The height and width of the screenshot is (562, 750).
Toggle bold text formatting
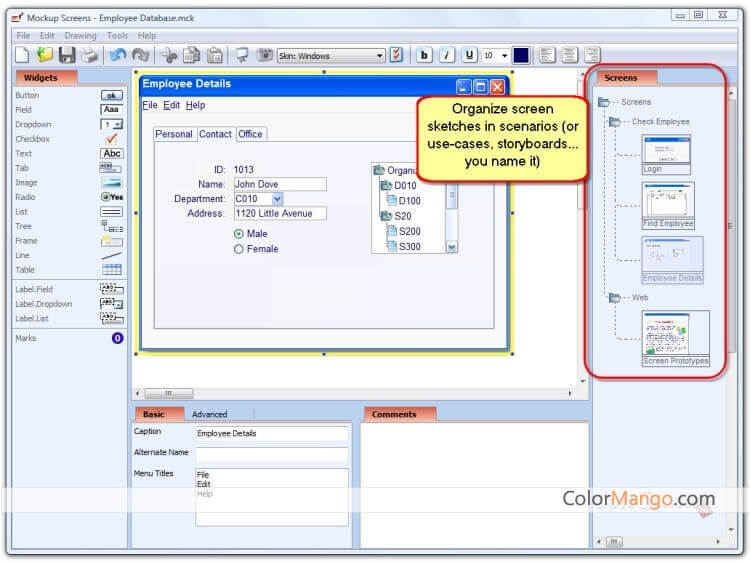[x=424, y=55]
